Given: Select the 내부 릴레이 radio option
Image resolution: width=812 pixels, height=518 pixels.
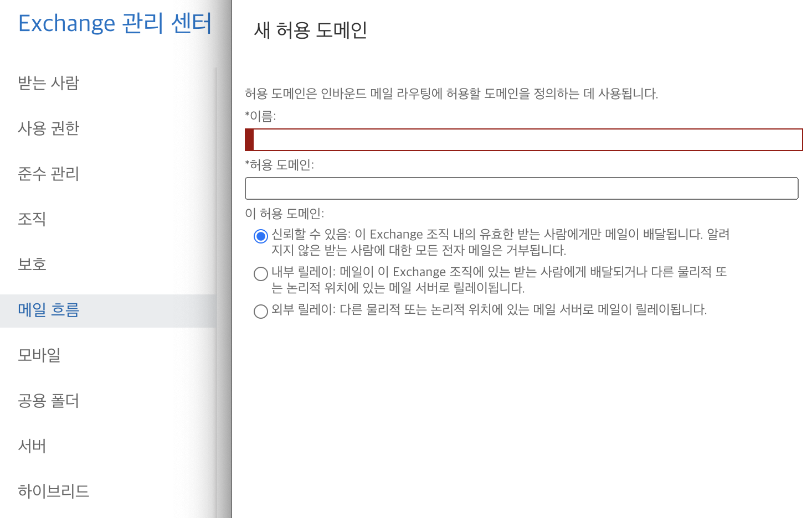Looking at the screenshot, I should [261, 274].
